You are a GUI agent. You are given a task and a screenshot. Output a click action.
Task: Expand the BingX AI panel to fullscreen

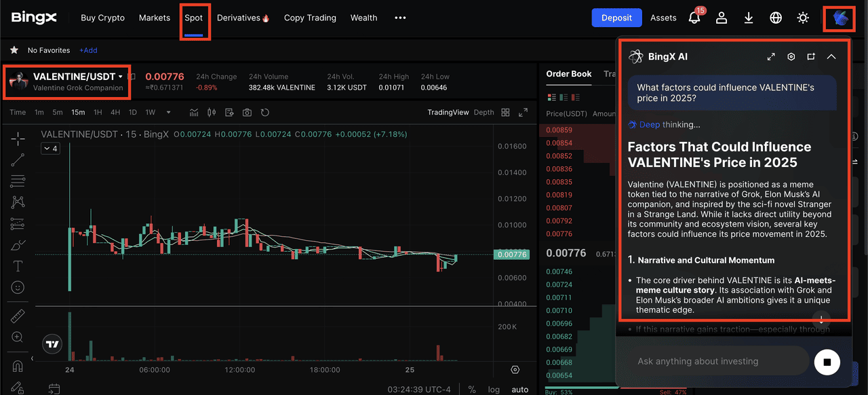pyautogui.click(x=771, y=57)
